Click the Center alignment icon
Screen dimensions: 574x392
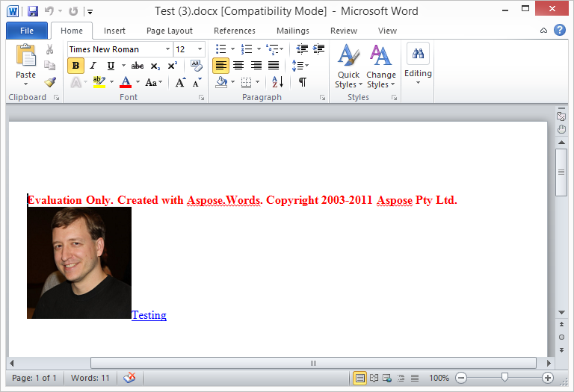pos(238,66)
